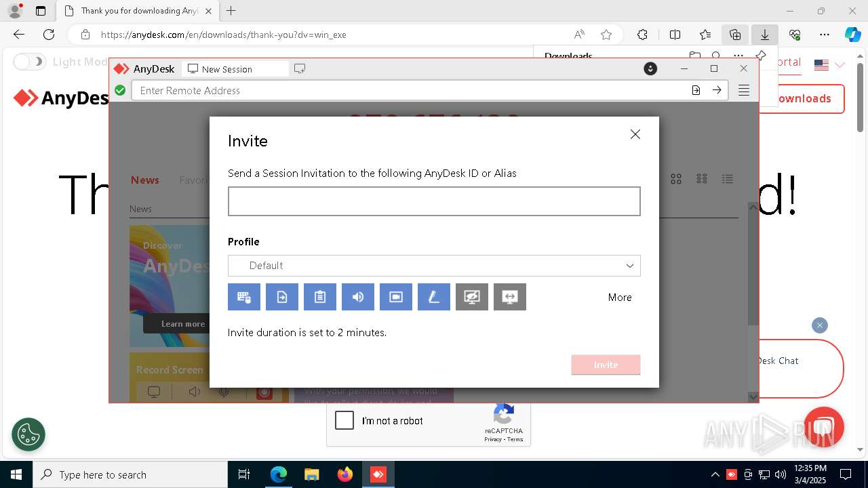The width and height of the screenshot is (868, 488).
Task: Open reCAPTCHA Terms link
Action: pyautogui.click(x=515, y=439)
